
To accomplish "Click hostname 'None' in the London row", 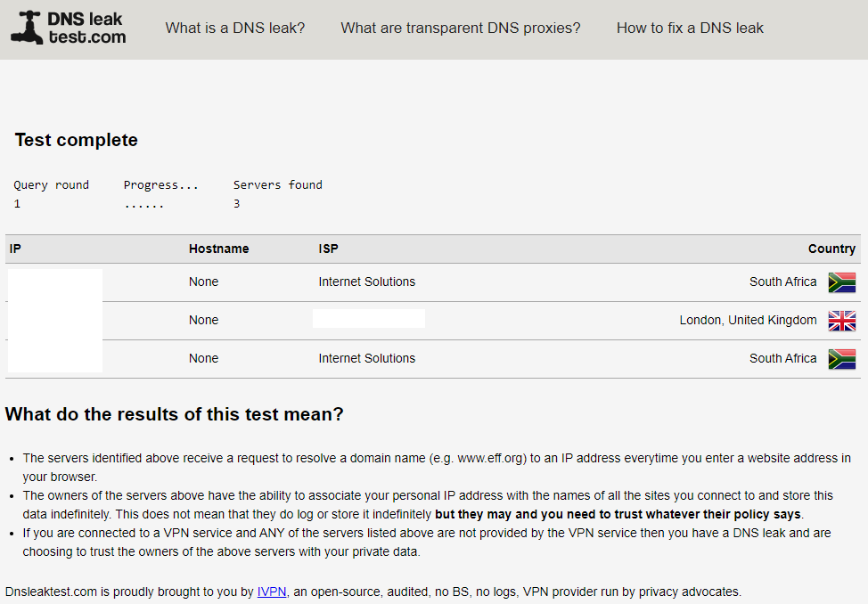I will [x=203, y=320].
